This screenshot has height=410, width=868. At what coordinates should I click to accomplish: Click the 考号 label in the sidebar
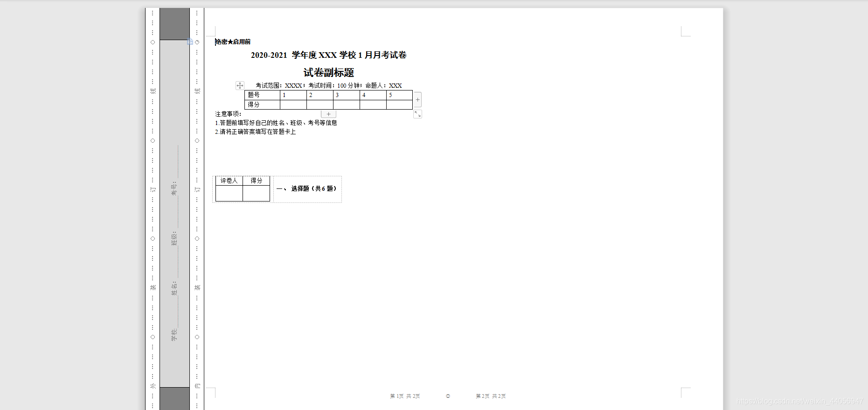click(x=174, y=188)
